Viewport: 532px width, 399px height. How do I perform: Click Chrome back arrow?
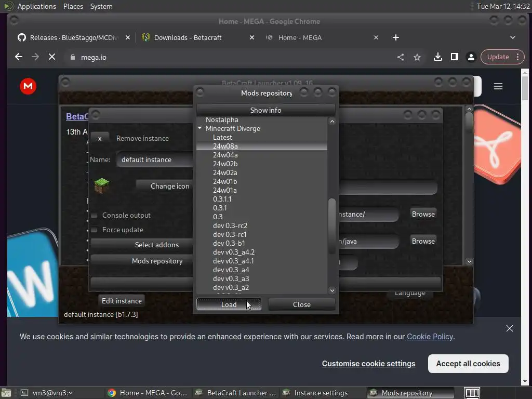[x=19, y=57]
